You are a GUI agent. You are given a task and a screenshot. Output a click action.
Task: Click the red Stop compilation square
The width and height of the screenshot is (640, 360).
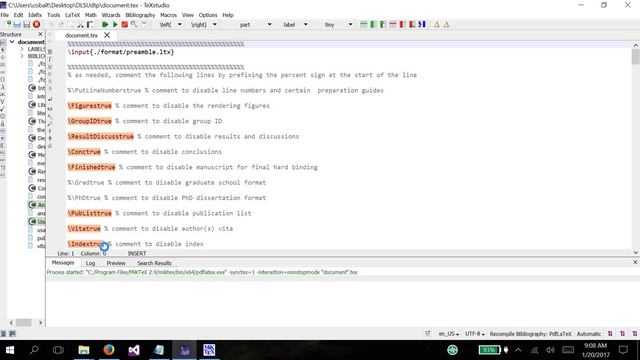[x=124, y=24]
